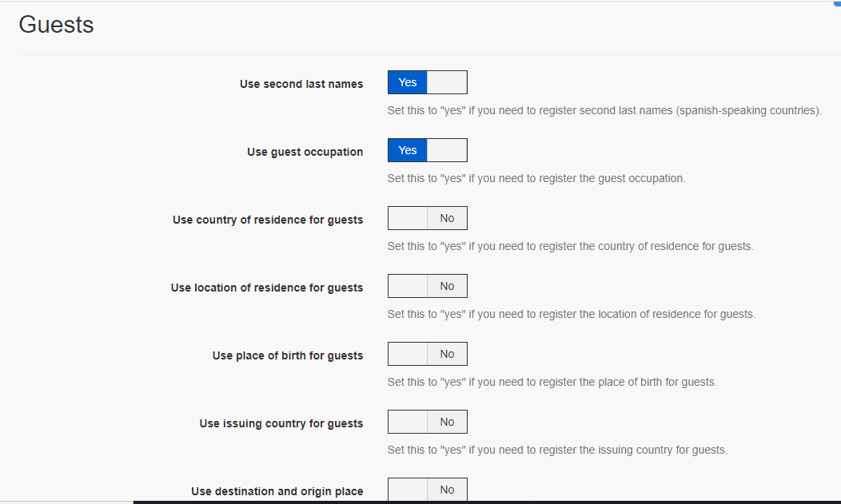This screenshot has width=841, height=504.
Task: Click 'Use country of residence for guests' label
Action: point(267,220)
